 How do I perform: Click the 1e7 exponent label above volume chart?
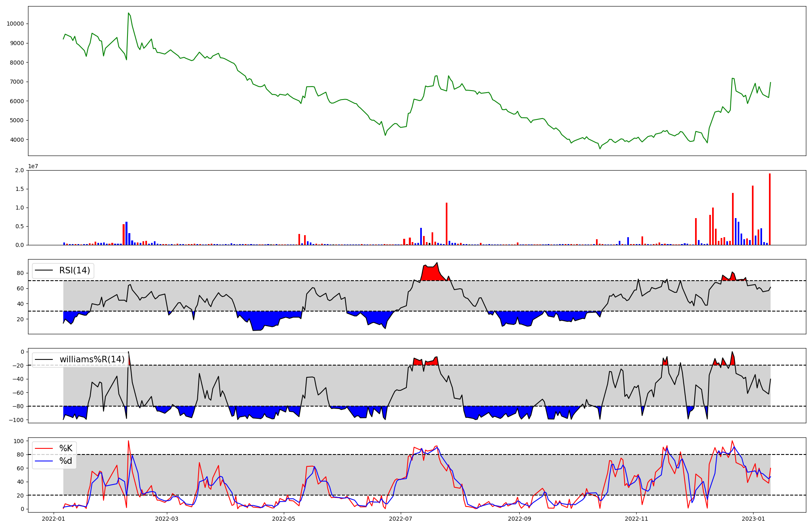point(33,166)
